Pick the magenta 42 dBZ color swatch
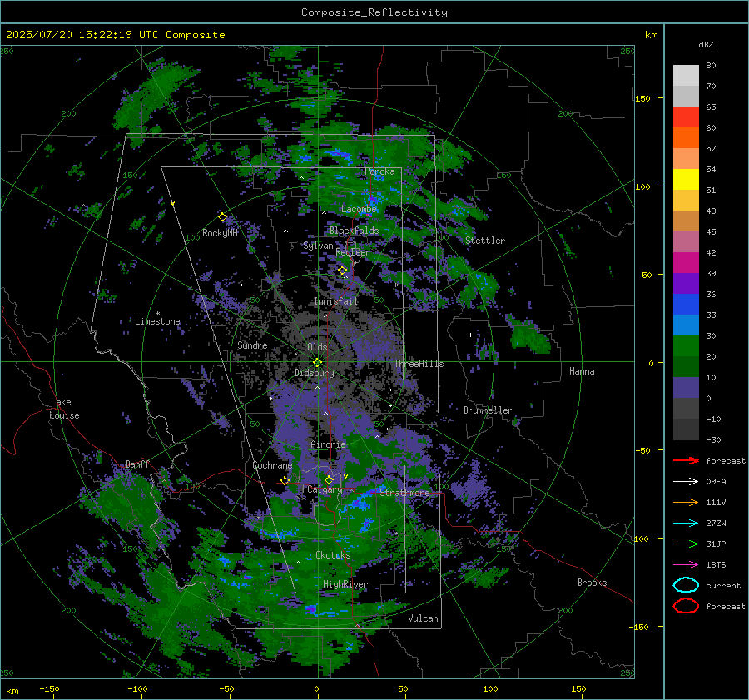The height and width of the screenshot is (700, 749). 686,262
